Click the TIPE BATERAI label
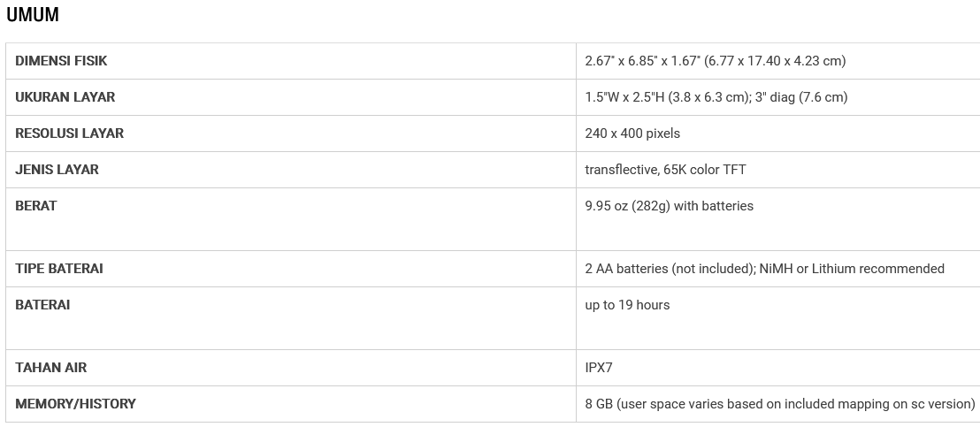 [59, 269]
